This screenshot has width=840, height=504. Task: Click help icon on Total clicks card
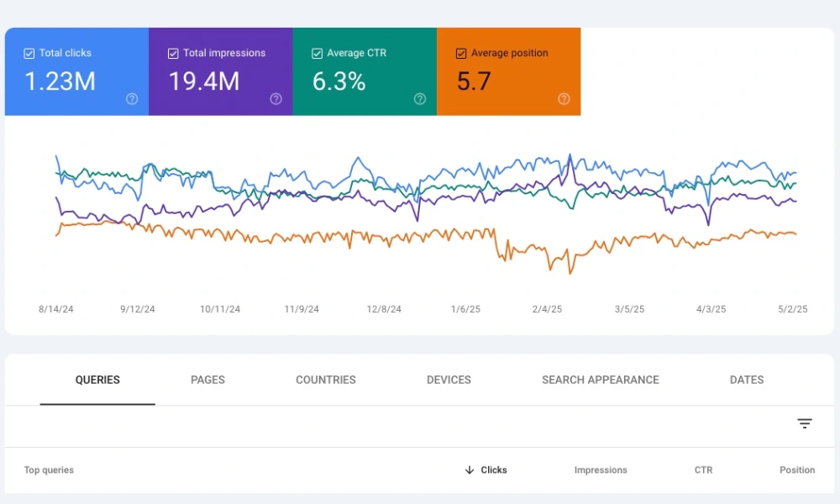point(132,99)
